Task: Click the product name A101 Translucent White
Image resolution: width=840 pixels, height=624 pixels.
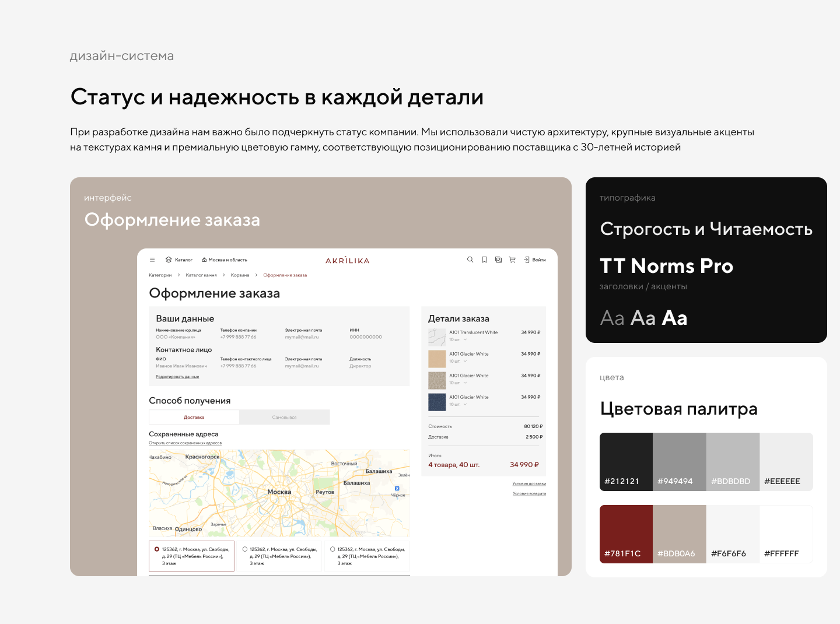Action: click(474, 332)
